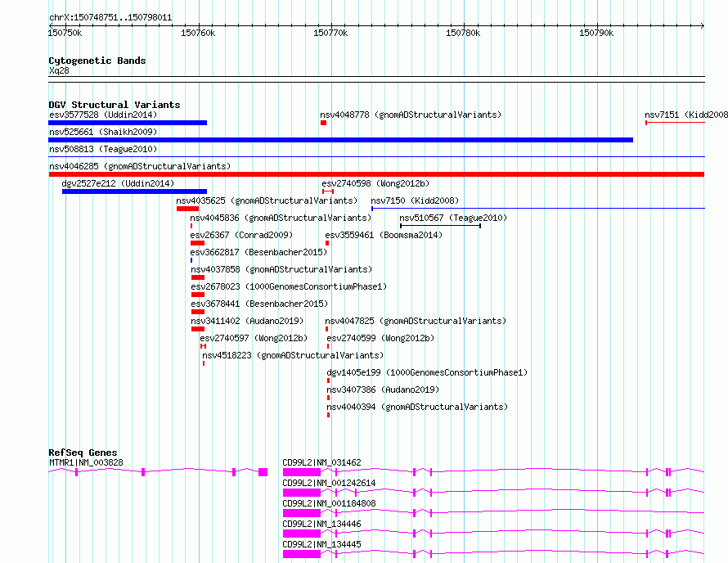Select esv2740599 (Wong2012b) label
This screenshot has width=728, height=563.
pyautogui.click(x=380, y=338)
